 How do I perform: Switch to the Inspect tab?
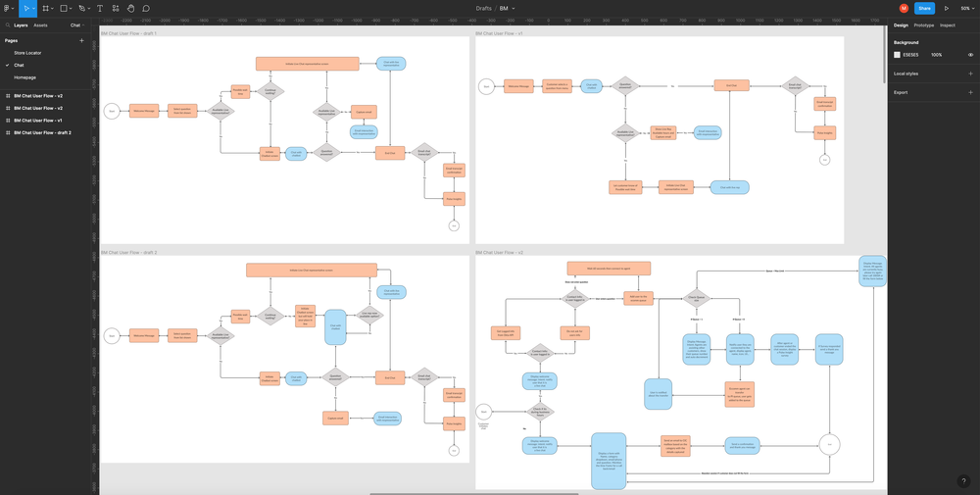point(948,25)
